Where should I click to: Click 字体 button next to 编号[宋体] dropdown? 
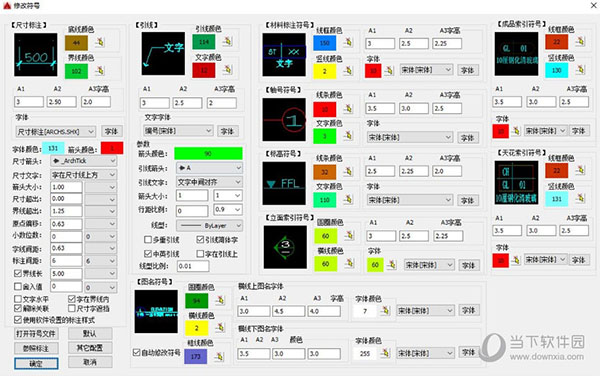(228, 131)
